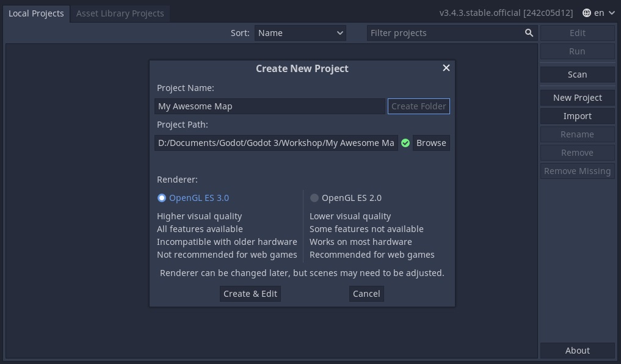Click the Create Folder button
Screen dimensions: 621x364
tap(418, 106)
